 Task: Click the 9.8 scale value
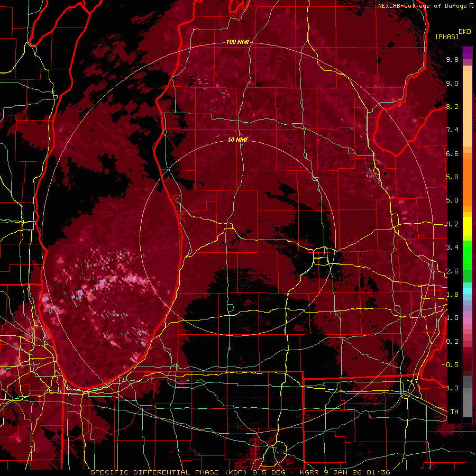point(452,60)
